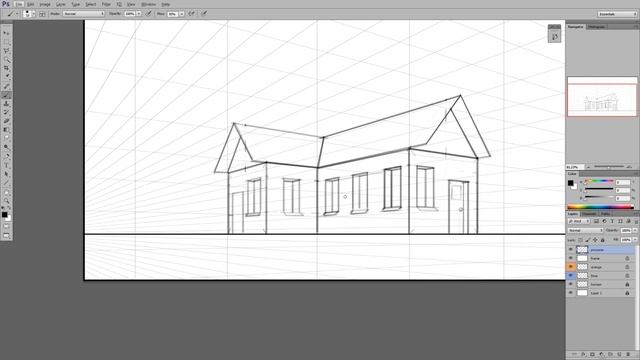Click the Quick Mask mode icon

coord(6,227)
